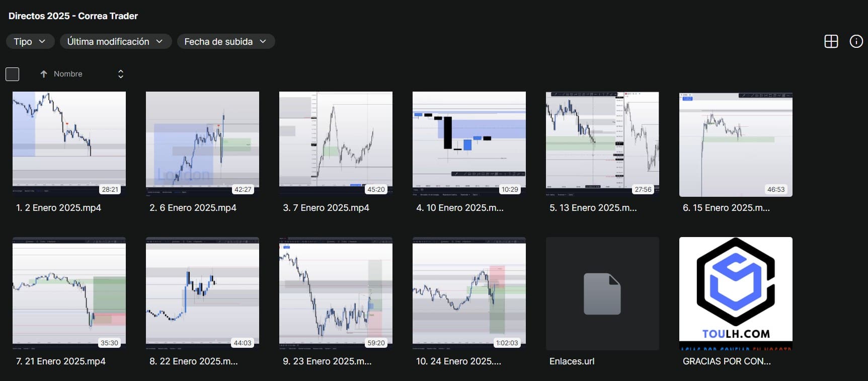Open the 5. 13 Enero 2025 video thumbnail

pyautogui.click(x=602, y=141)
